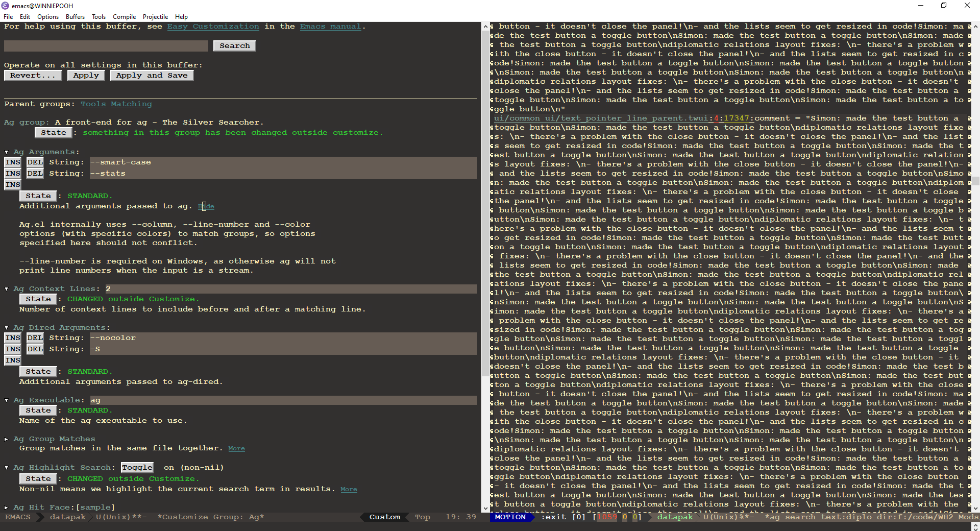Collapse the Ag Context Lines section
The width and height of the screenshot is (980, 531).
coord(7,289)
